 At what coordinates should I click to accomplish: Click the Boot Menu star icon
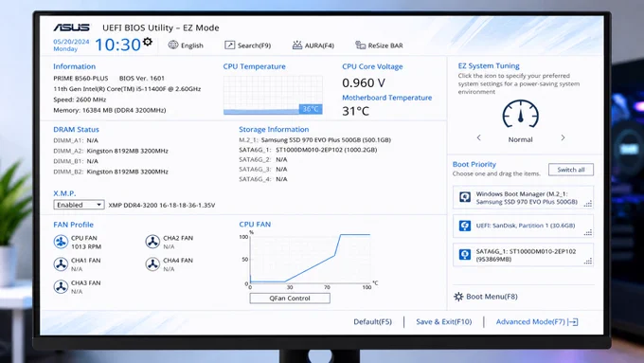(458, 297)
